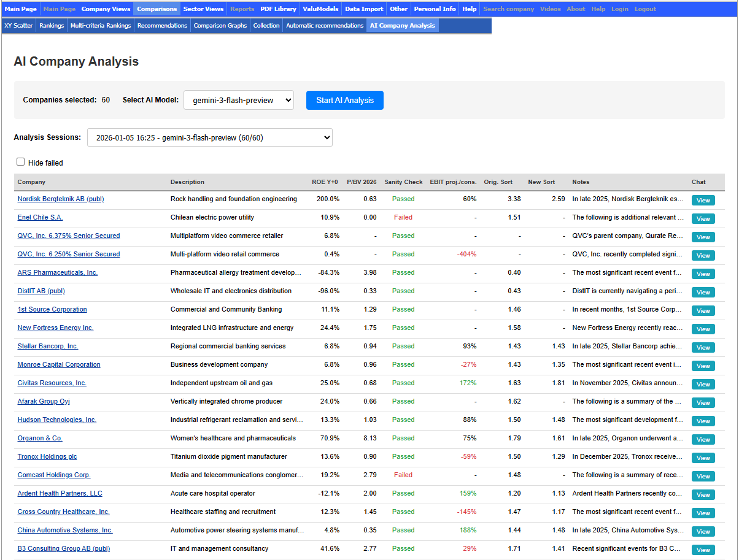Open ARS Pharmaceuticals, Inc. link
This screenshot has height=560, width=739.
click(58, 272)
